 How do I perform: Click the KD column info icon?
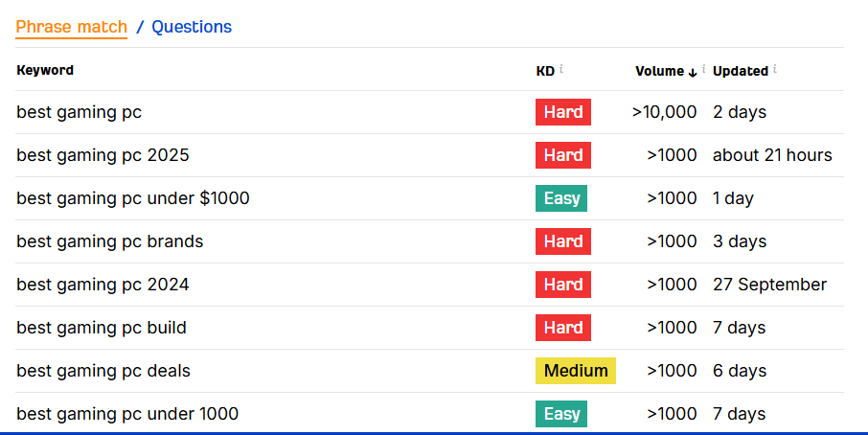(x=561, y=69)
